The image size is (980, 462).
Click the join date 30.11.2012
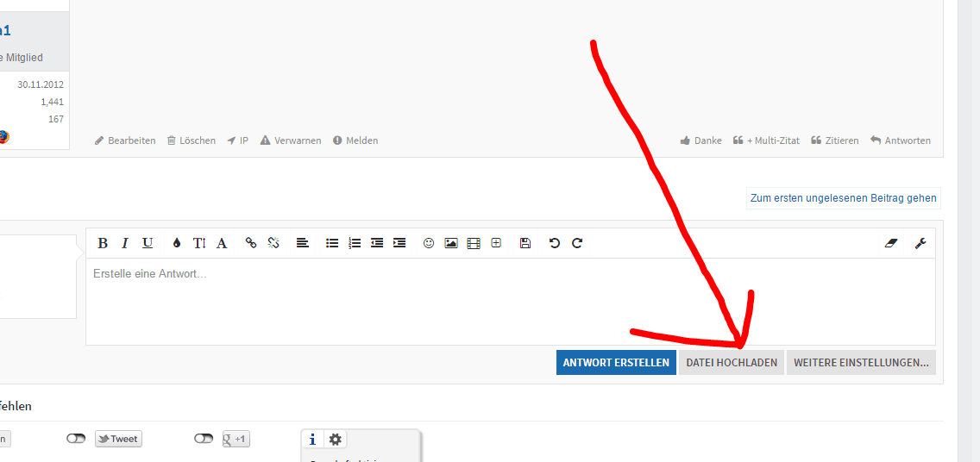pyautogui.click(x=41, y=84)
